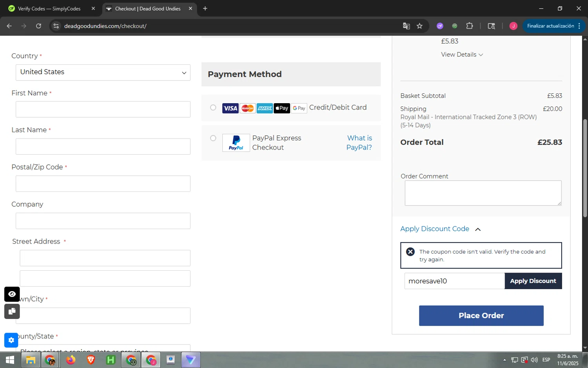Click the page vertical scrollbar thumb
588x368 pixels.
click(585, 168)
